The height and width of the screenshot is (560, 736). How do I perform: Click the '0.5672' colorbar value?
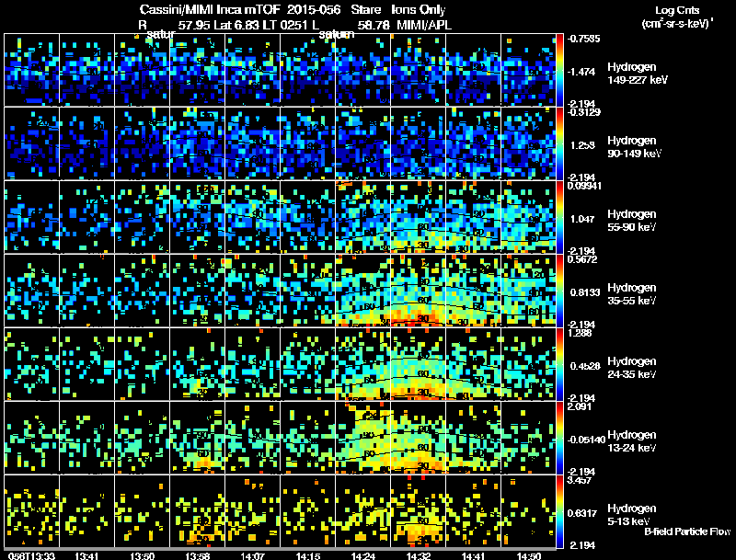(x=582, y=259)
